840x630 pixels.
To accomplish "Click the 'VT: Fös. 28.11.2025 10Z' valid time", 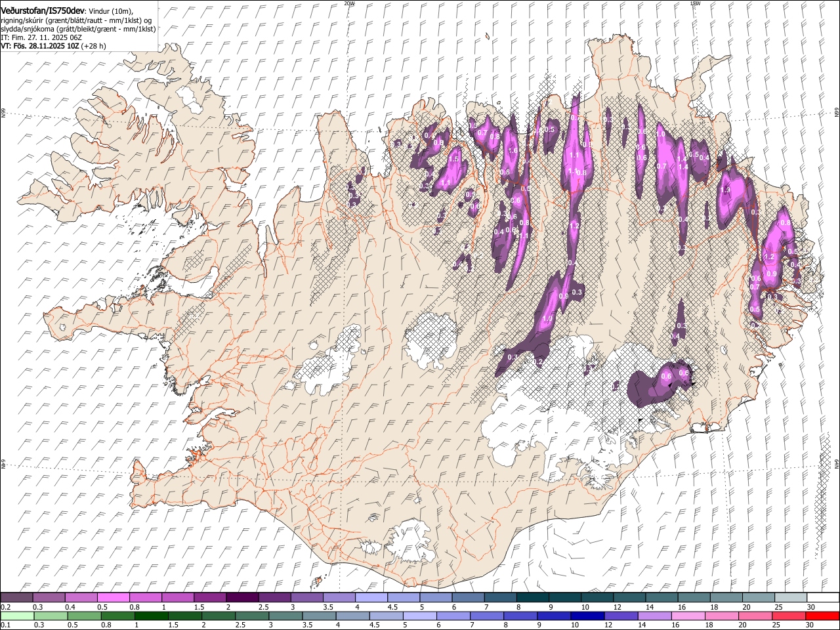I will pos(40,46).
